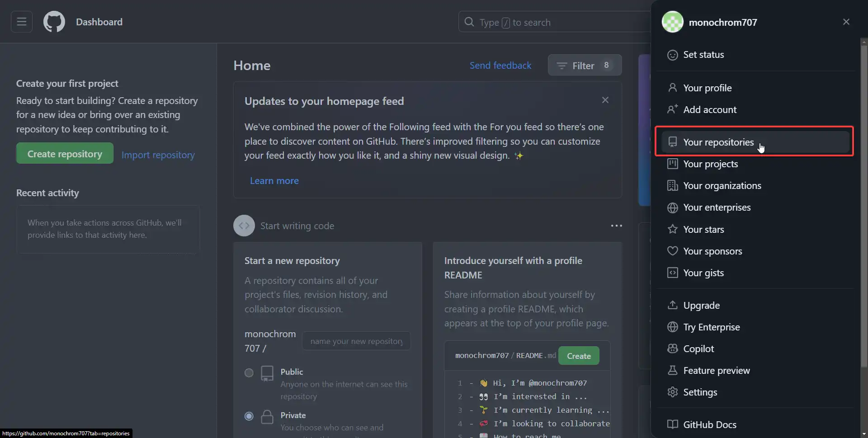Click the search magnifier icon
This screenshot has height=438, width=868.
(x=469, y=22)
